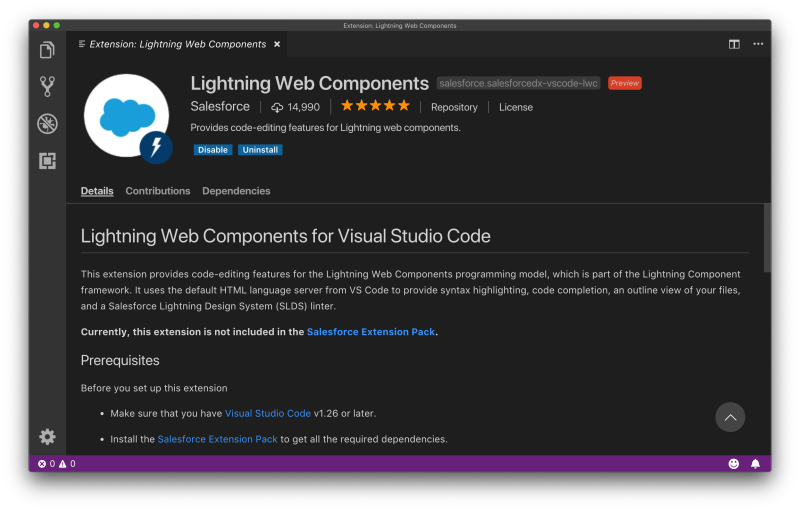
Task: Open the License link
Action: [x=516, y=107]
